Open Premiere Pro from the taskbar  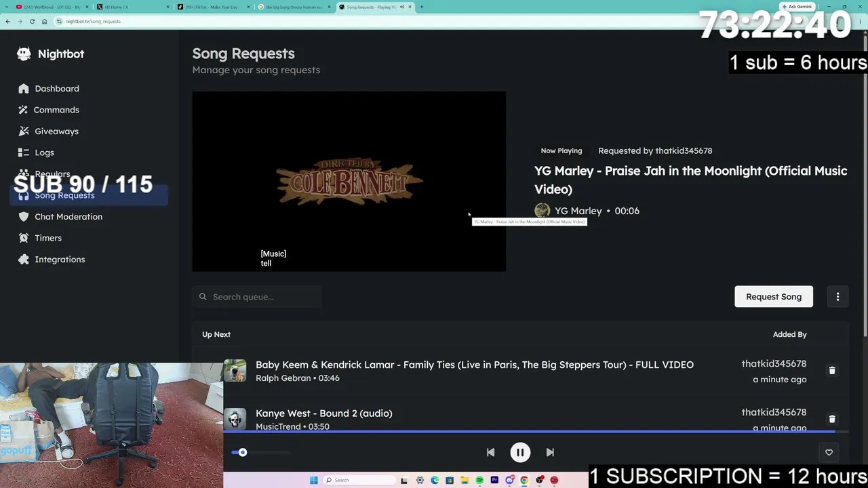(x=494, y=481)
